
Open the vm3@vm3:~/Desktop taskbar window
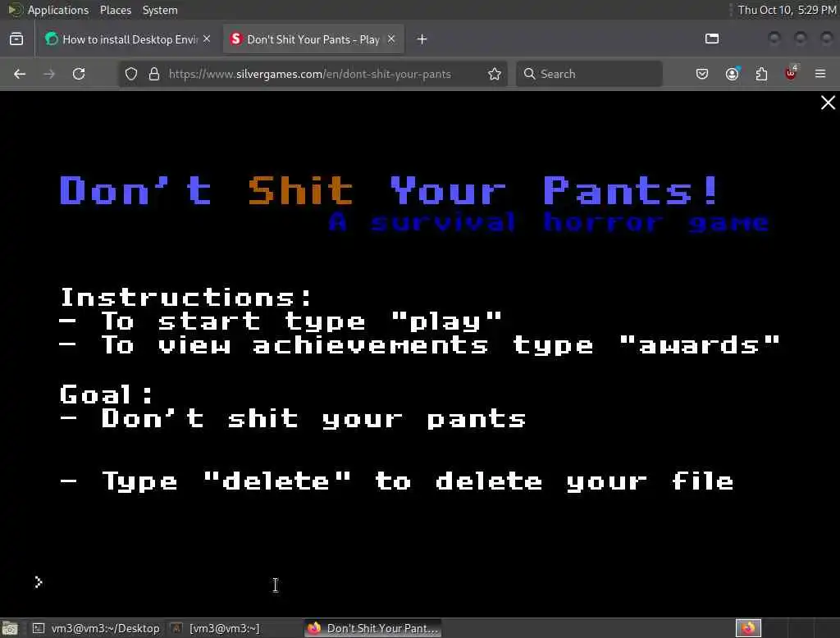[x=97, y=628]
